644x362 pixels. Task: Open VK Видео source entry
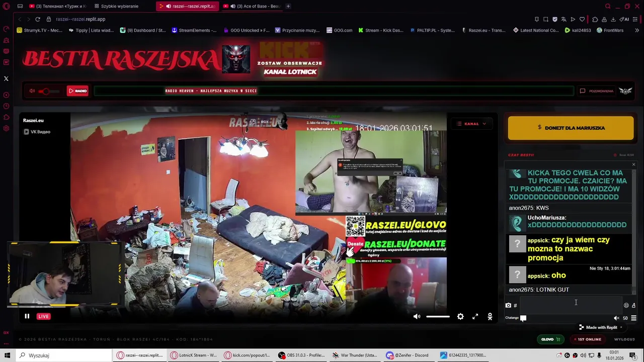tap(37, 132)
